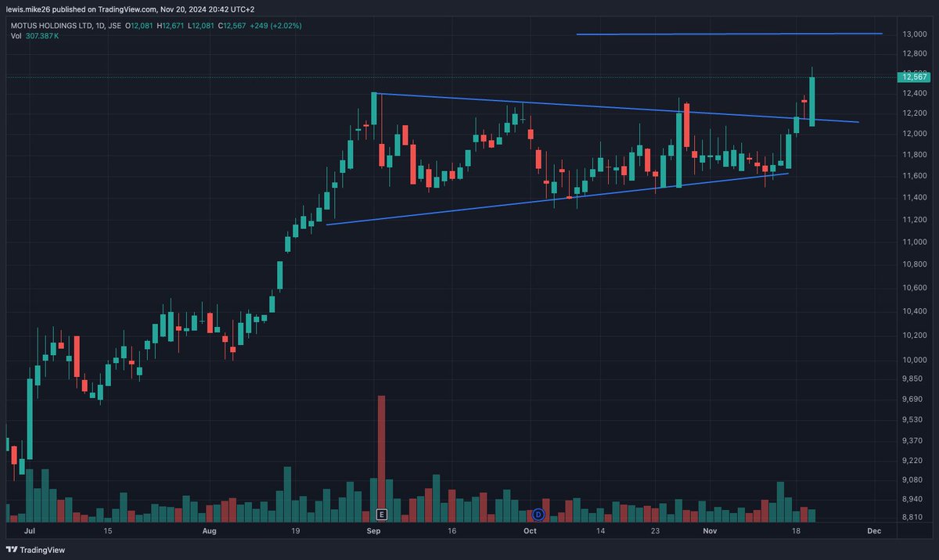Click the 11,200 price axis label
Screen dimensions: 939x560
(x=915, y=221)
